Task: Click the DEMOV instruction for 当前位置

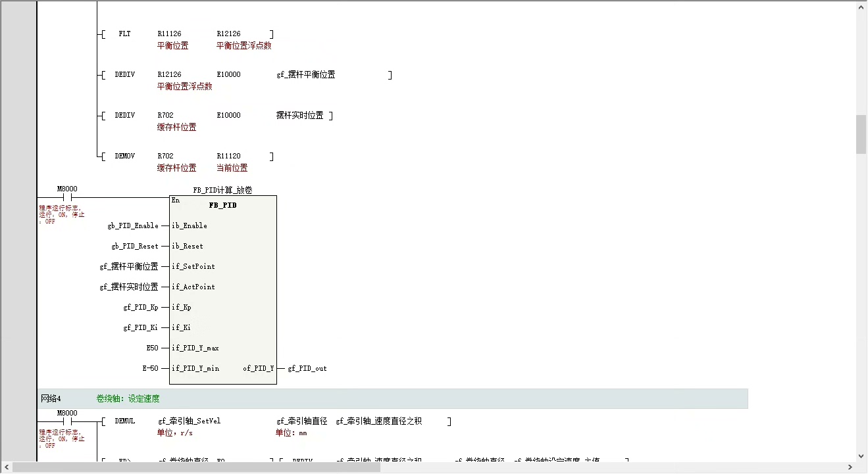Action: click(x=124, y=156)
